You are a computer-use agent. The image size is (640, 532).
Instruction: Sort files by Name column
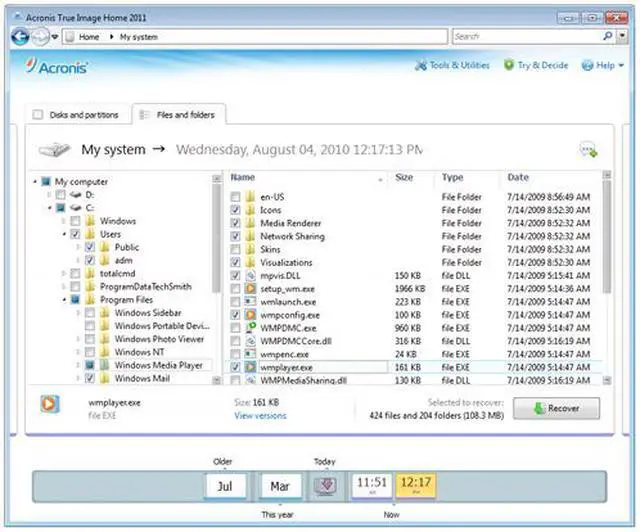(243, 177)
